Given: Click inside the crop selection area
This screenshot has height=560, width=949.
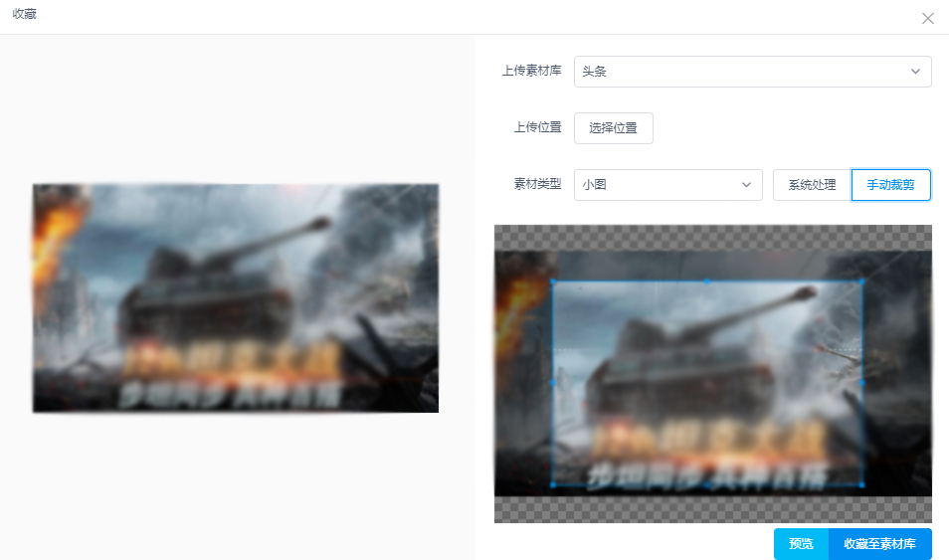Looking at the screenshot, I should [707, 383].
